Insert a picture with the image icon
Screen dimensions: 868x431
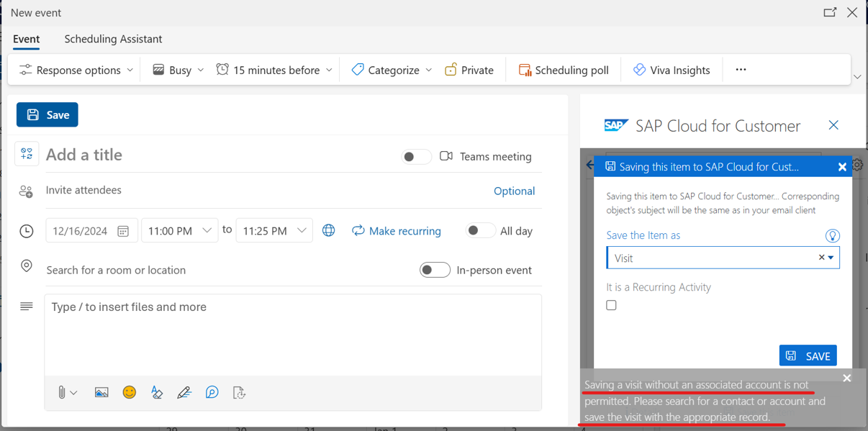101,393
